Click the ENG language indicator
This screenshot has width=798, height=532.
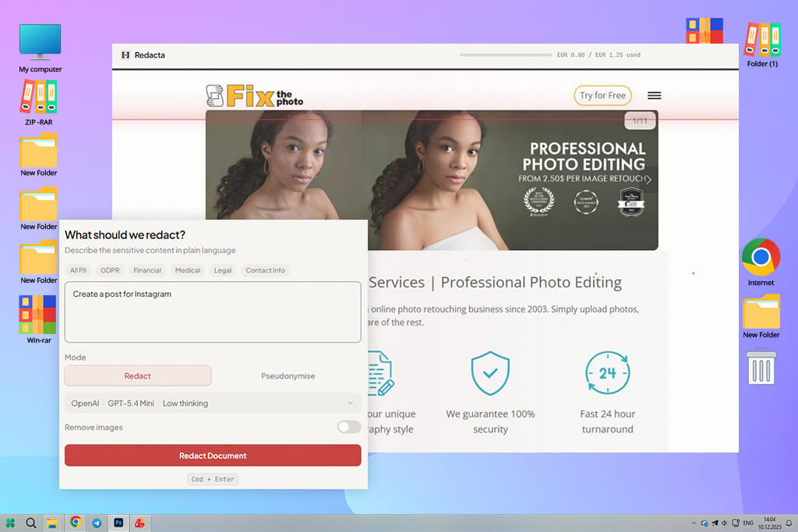coord(748,523)
